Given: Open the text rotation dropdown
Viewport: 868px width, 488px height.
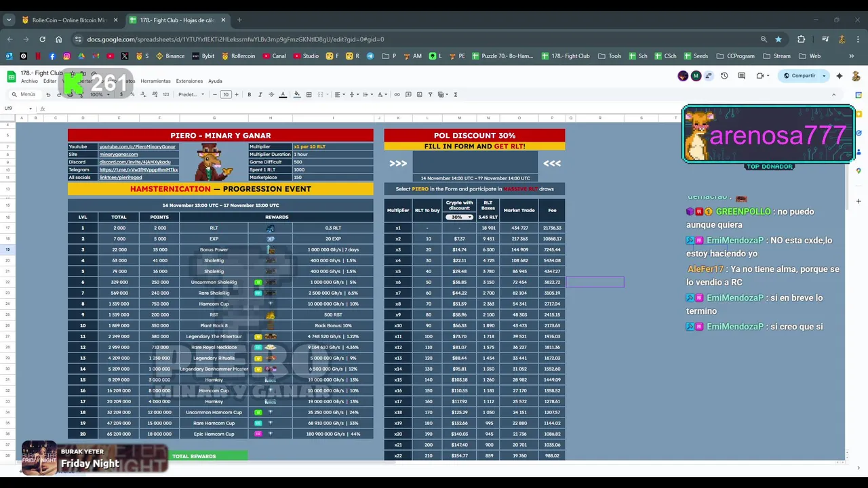Looking at the screenshot, I should (x=382, y=95).
